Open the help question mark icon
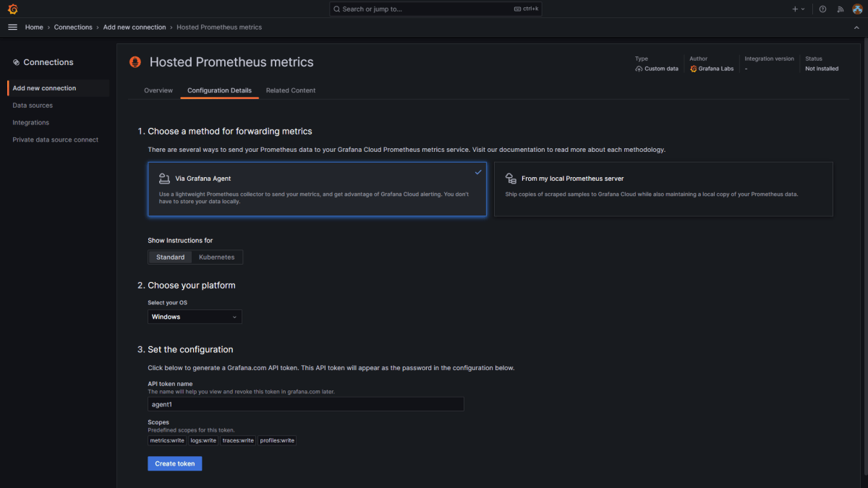 822,9
